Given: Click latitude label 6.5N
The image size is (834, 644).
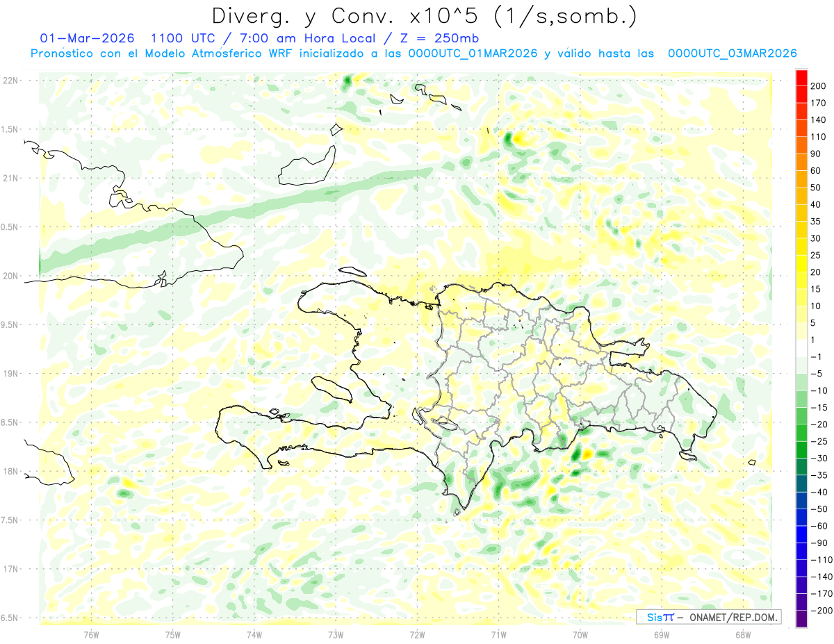Looking at the screenshot, I should 10,618.
